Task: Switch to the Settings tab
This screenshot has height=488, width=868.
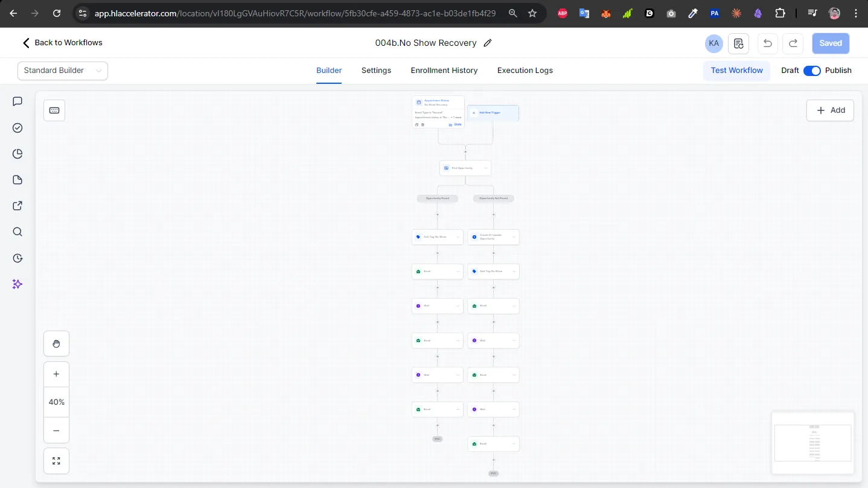Action: (376, 71)
